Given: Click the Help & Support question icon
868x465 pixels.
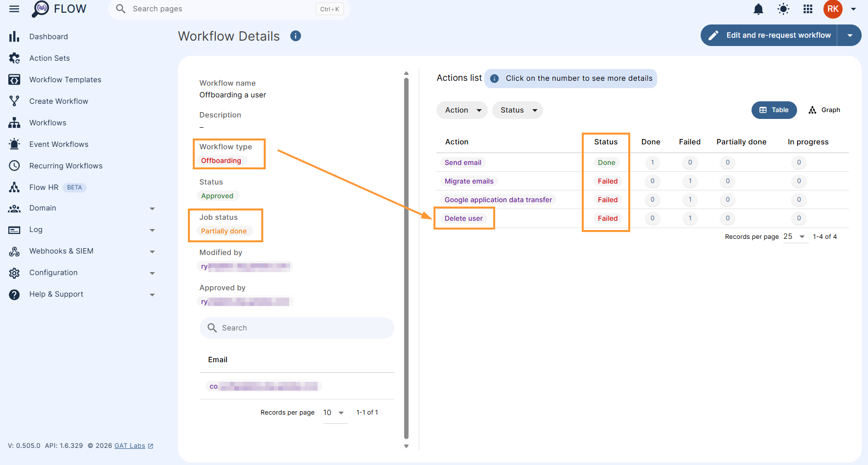Looking at the screenshot, I should coord(14,294).
